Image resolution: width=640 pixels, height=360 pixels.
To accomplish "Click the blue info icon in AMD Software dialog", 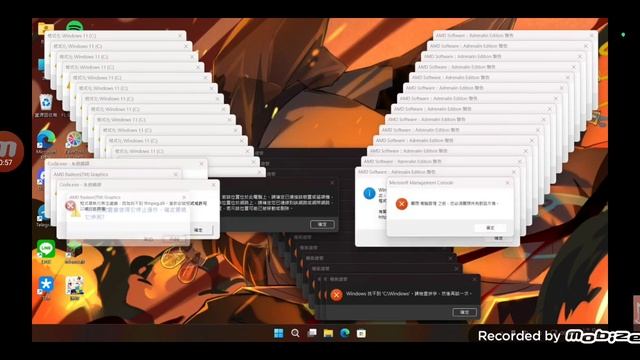I will pyautogui.click(x=369, y=193).
